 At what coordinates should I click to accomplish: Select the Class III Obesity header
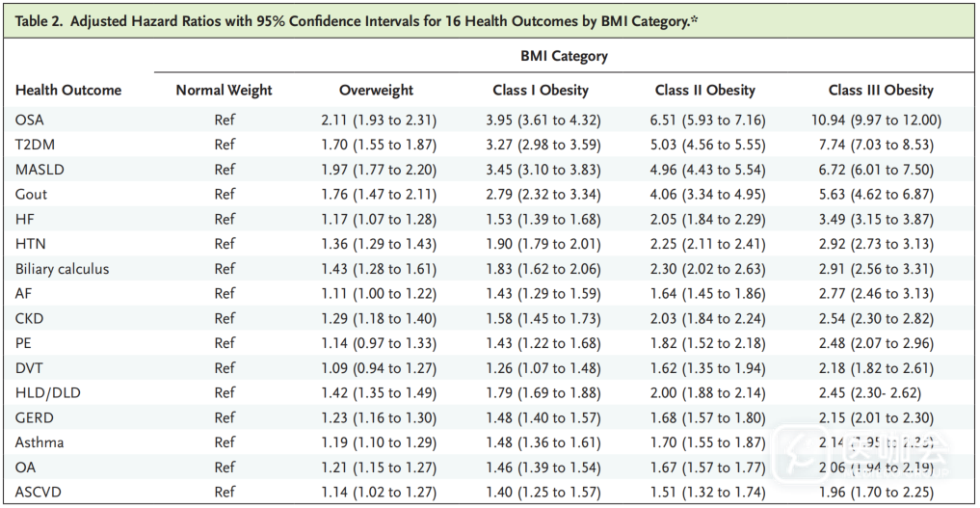[881, 90]
